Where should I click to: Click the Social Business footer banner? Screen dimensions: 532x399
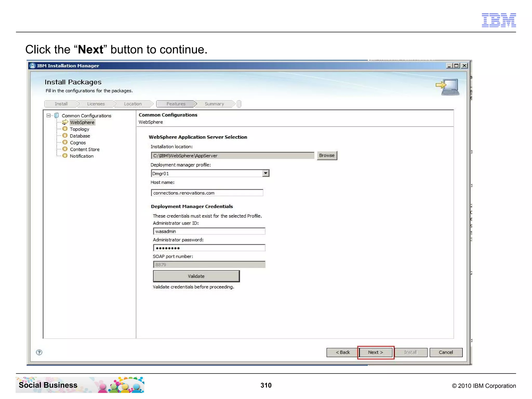[x=80, y=385]
